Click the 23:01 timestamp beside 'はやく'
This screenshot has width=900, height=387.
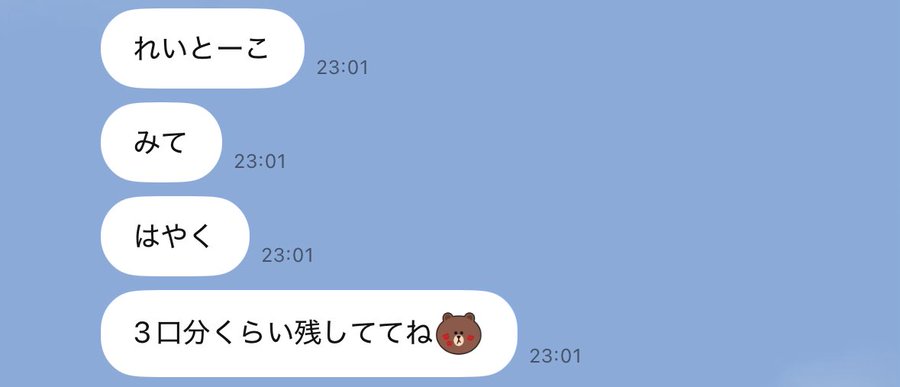pos(287,255)
